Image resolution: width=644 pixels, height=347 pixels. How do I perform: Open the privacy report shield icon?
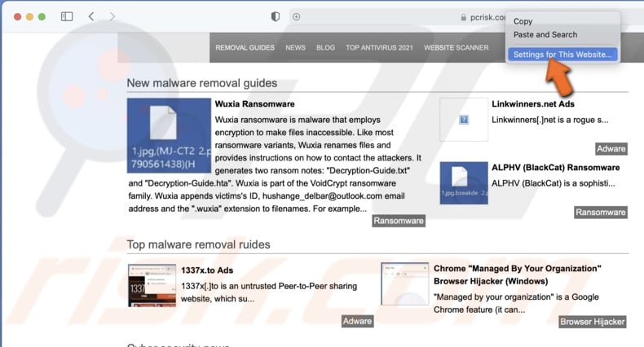[x=276, y=16]
